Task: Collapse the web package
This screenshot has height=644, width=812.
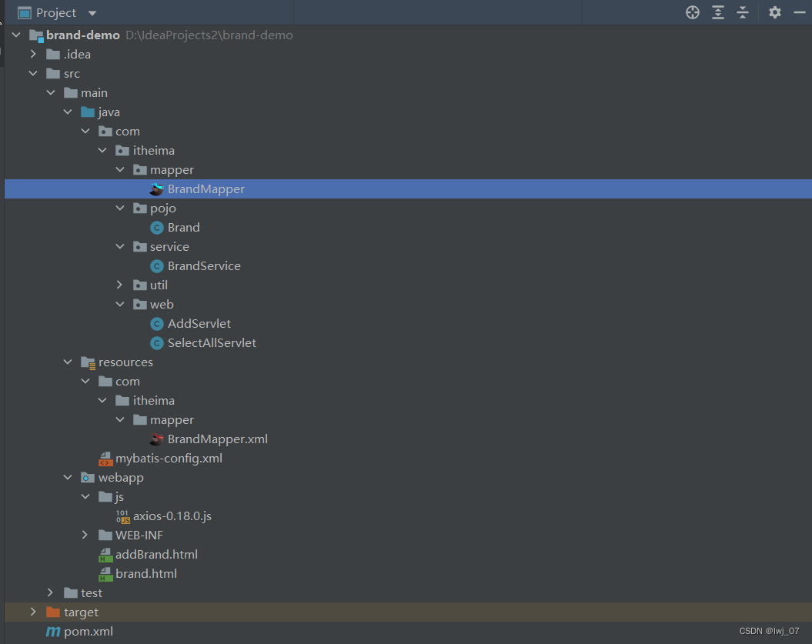Action: [120, 305]
